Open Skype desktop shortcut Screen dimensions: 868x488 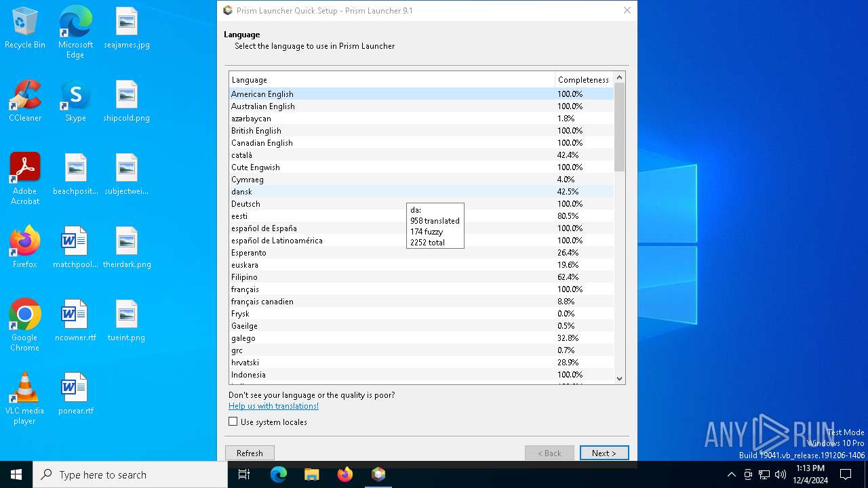pos(75,102)
